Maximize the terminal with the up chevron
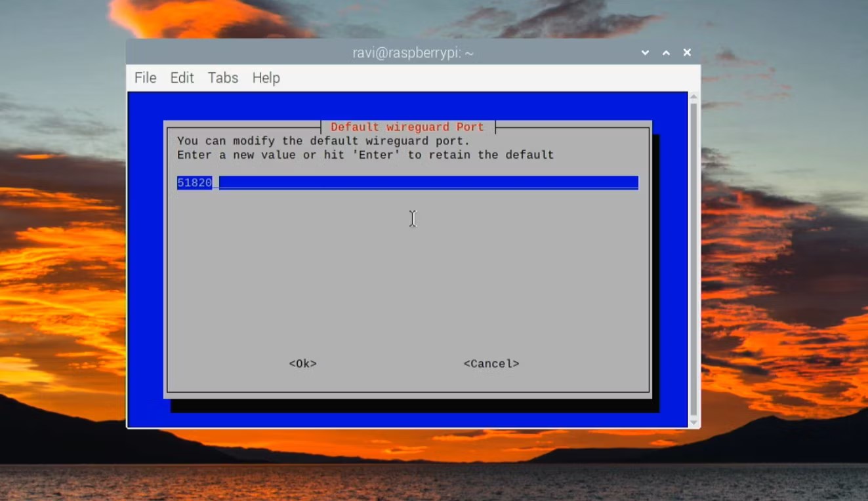The width and height of the screenshot is (868, 501). pos(666,52)
